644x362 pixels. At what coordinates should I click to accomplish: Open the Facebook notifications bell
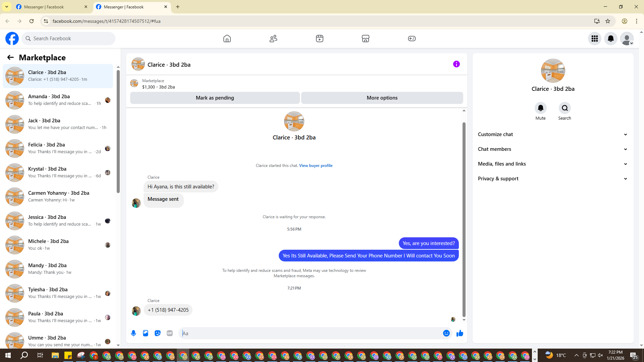point(610,39)
